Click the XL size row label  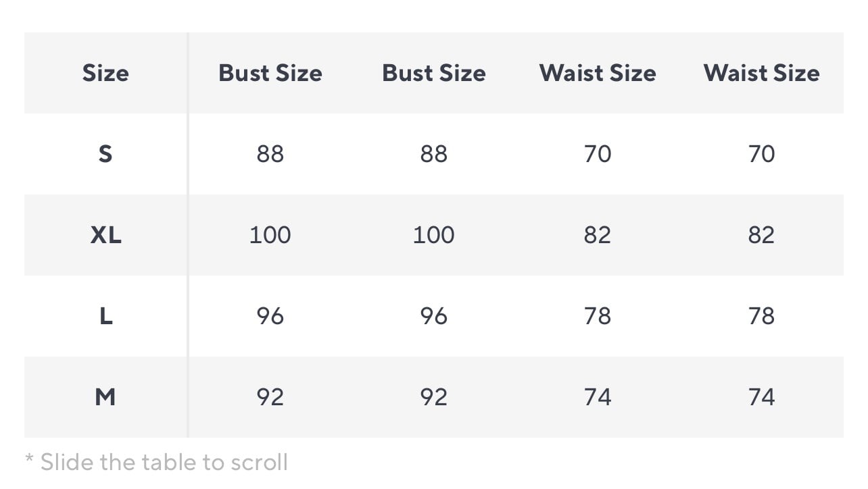pyautogui.click(x=105, y=235)
